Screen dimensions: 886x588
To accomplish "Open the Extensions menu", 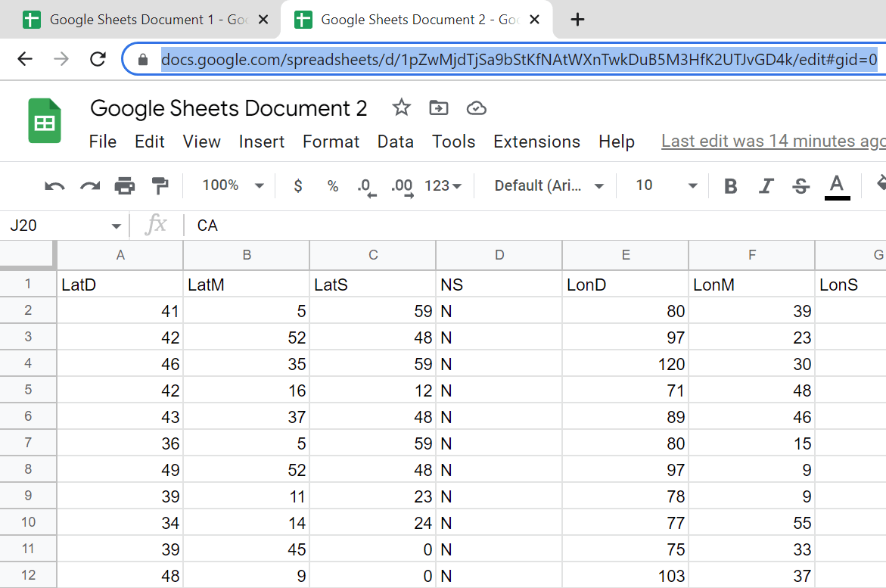I will pos(536,142).
